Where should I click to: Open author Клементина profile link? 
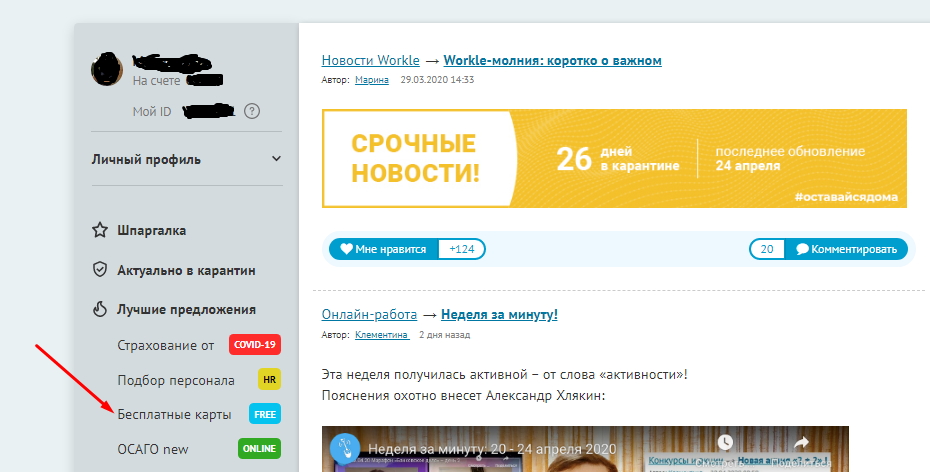tap(382, 334)
